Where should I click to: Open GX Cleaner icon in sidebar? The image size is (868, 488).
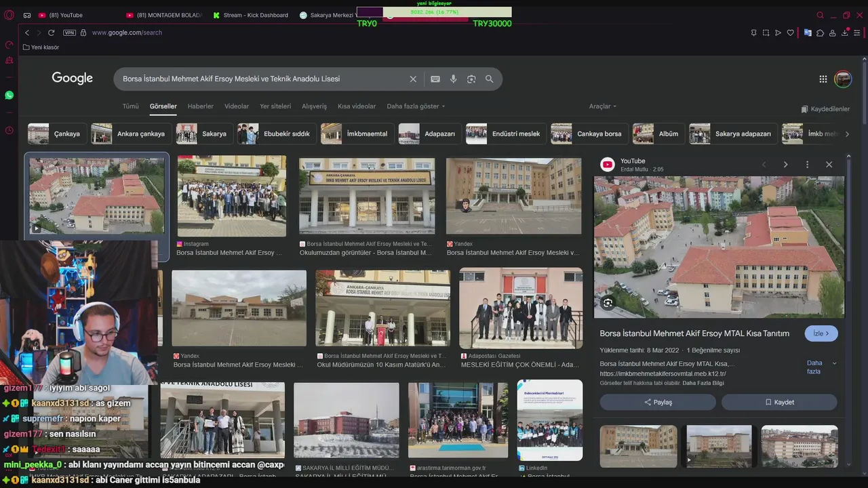(x=9, y=60)
